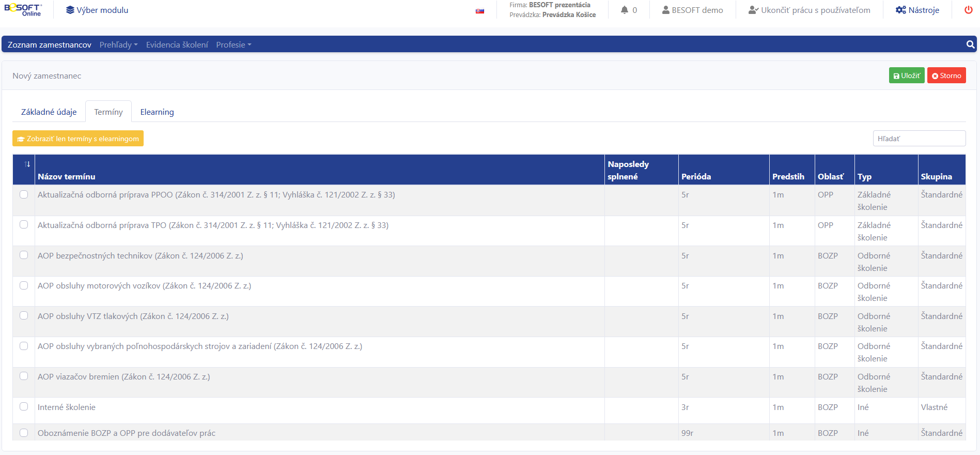
Task: Click the red power logout icon
Action: point(968,10)
